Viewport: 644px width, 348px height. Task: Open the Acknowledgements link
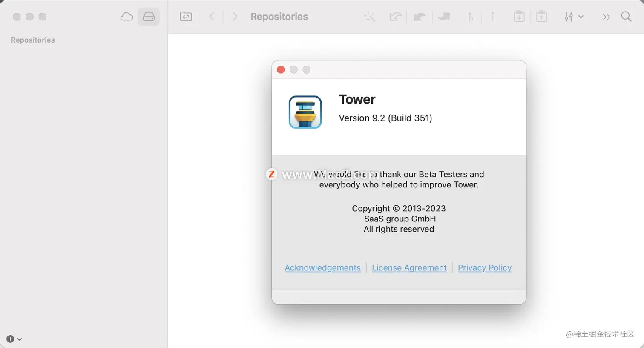[x=322, y=268]
